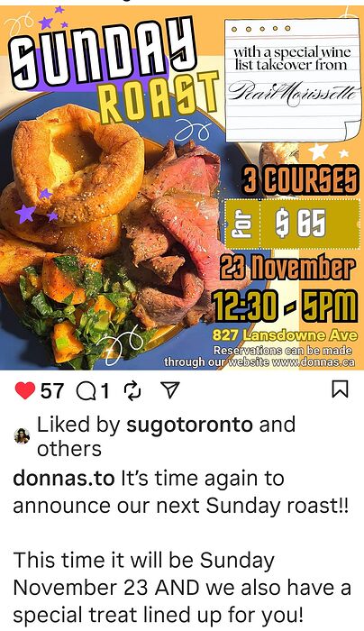This screenshot has height=631, width=364.
Task: Tap the Sunday Roast poster image
Action: (x=182, y=187)
